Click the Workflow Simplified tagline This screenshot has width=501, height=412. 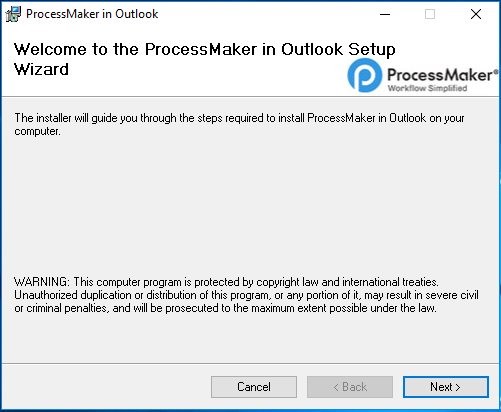point(427,88)
